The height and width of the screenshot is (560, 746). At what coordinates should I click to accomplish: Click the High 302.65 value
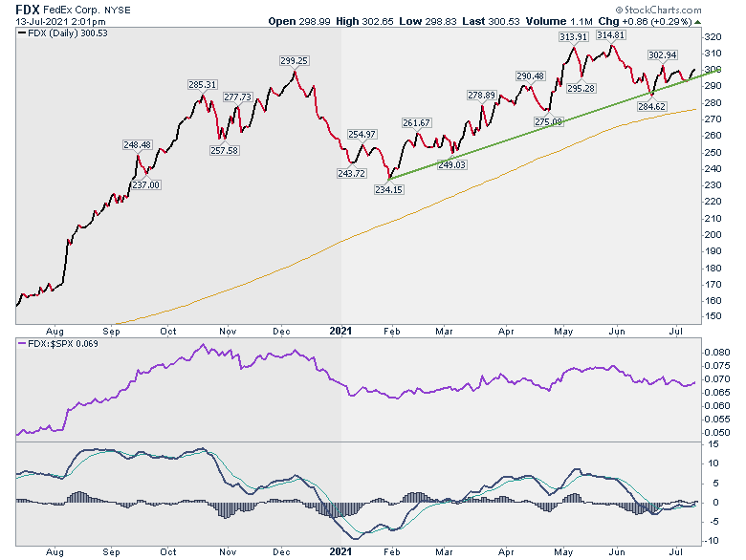pyautogui.click(x=364, y=21)
